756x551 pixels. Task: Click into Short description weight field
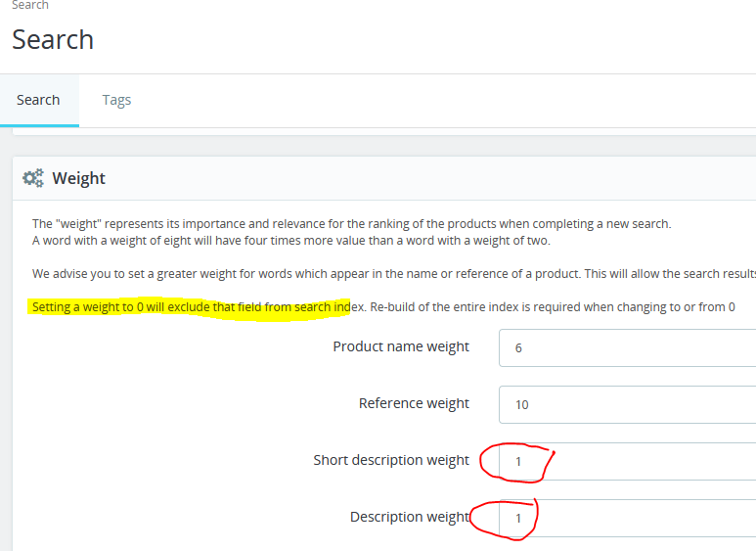pos(627,461)
